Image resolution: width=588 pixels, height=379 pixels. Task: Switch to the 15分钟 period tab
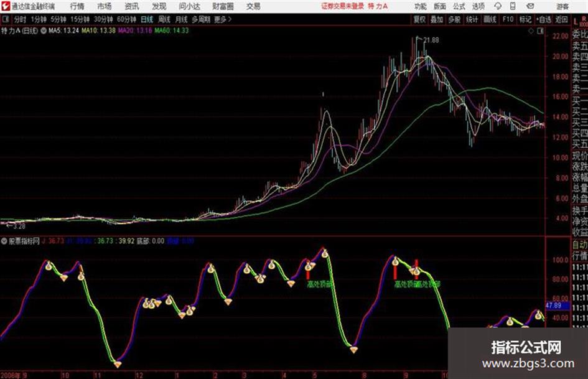point(80,19)
